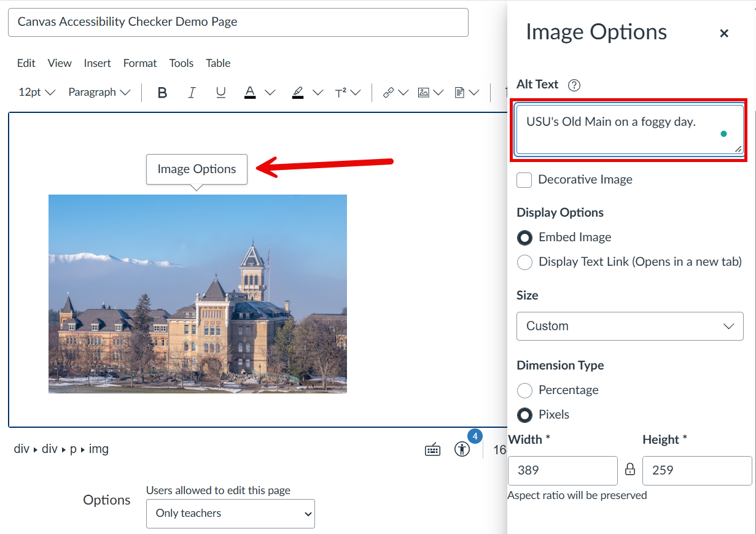Expand the image options arrow in toolbar
The width and height of the screenshot is (756, 534).
[x=438, y=93]
